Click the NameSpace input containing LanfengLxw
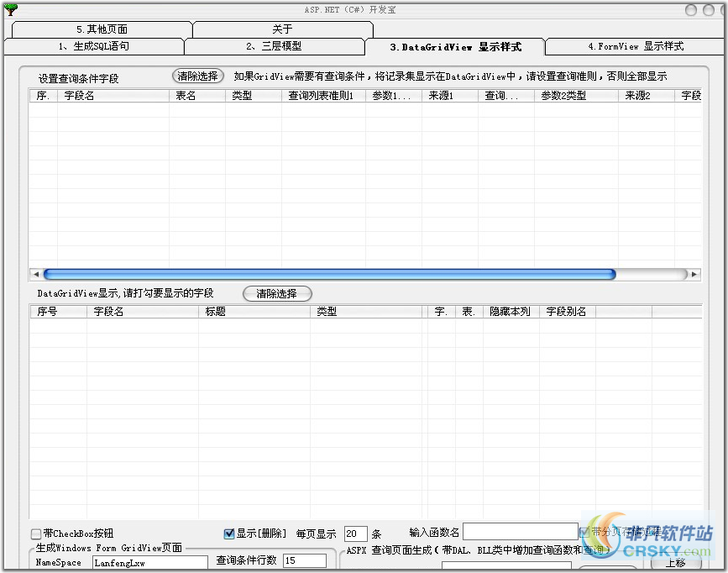This screenshot has height=573, width=728. [x=150, y=562]
